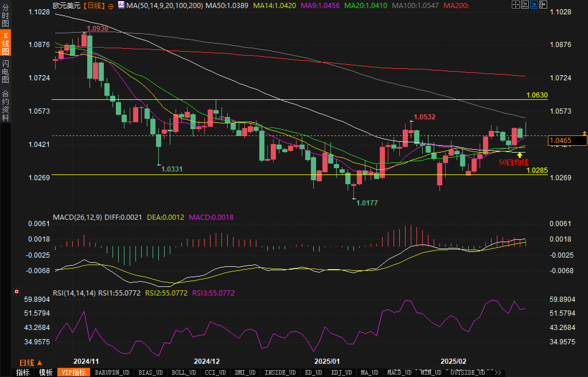Select the K线图 sidebar tab

[x=5, y=43]
